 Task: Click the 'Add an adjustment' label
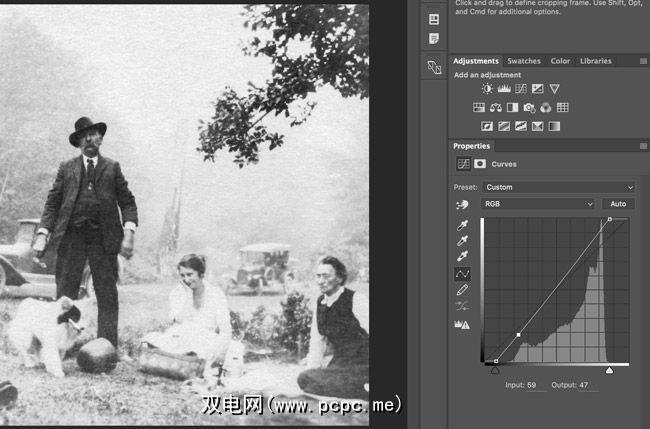click(488, 75)
